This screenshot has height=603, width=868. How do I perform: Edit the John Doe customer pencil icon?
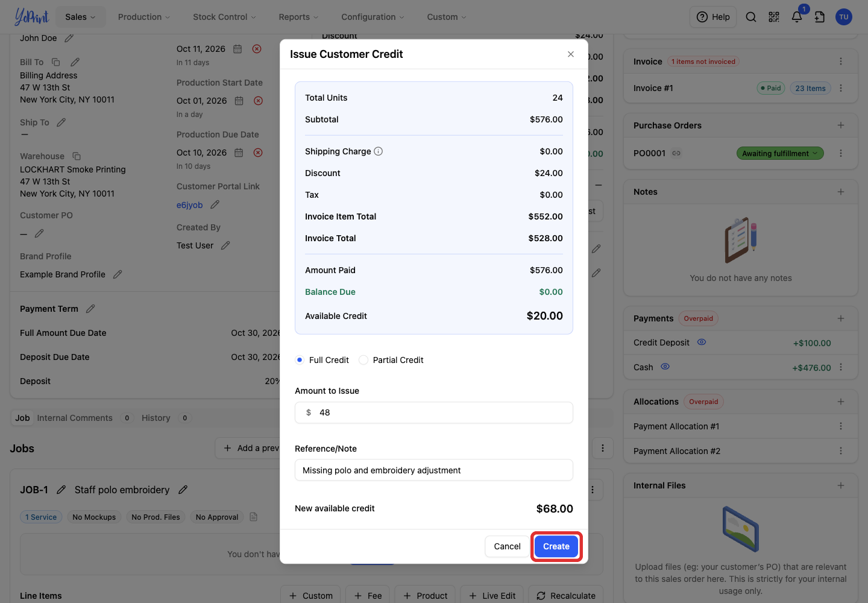tap(69, 38)
